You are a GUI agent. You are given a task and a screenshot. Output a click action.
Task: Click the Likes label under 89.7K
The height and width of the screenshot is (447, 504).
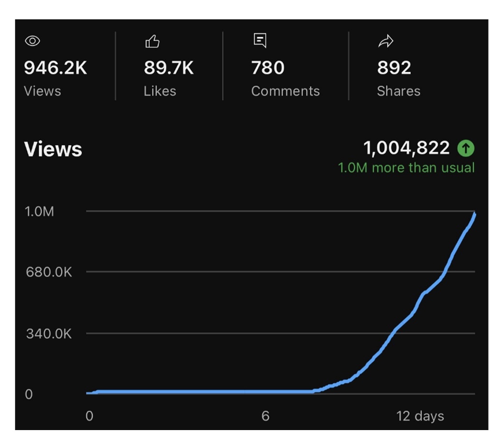159,91
